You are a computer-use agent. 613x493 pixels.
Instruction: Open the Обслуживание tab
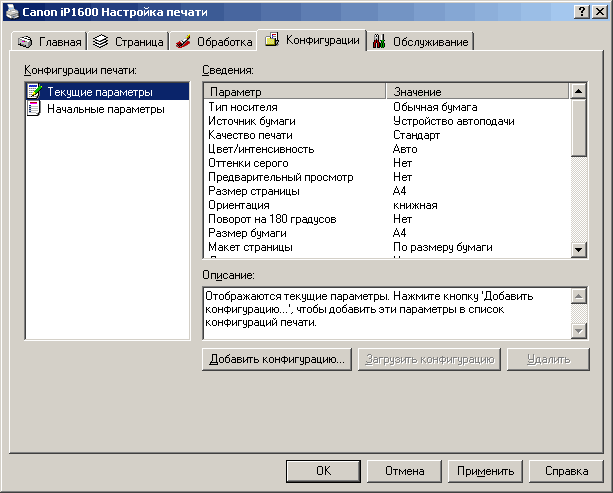coord(421,41)
